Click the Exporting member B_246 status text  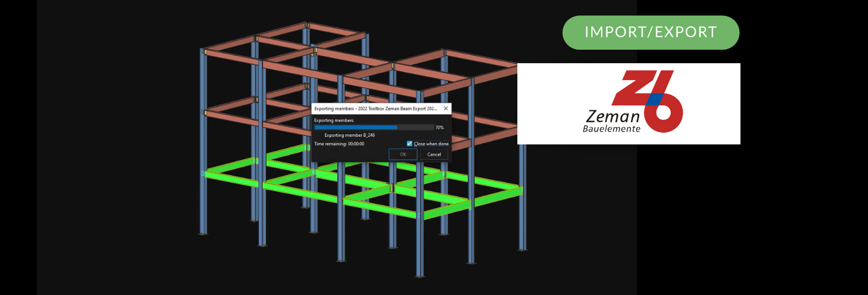click(349, 135)
